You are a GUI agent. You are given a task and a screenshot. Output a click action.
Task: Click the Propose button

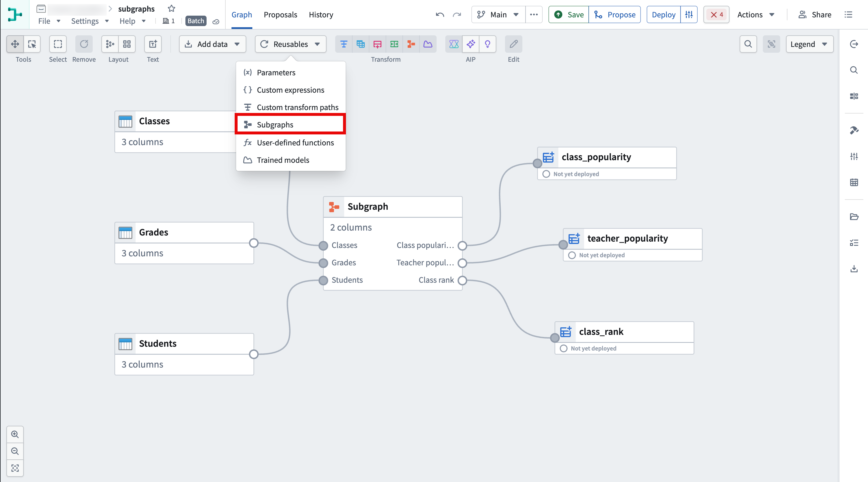point(614,14)
